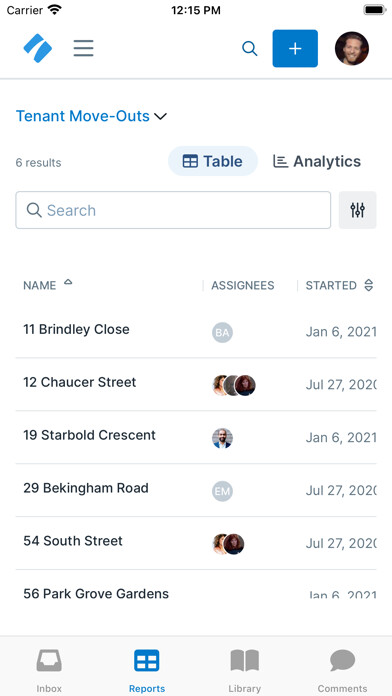This screenshot has width=392, height=696.
Task: Click the BA assignee avatar
Action: [222, 332]
